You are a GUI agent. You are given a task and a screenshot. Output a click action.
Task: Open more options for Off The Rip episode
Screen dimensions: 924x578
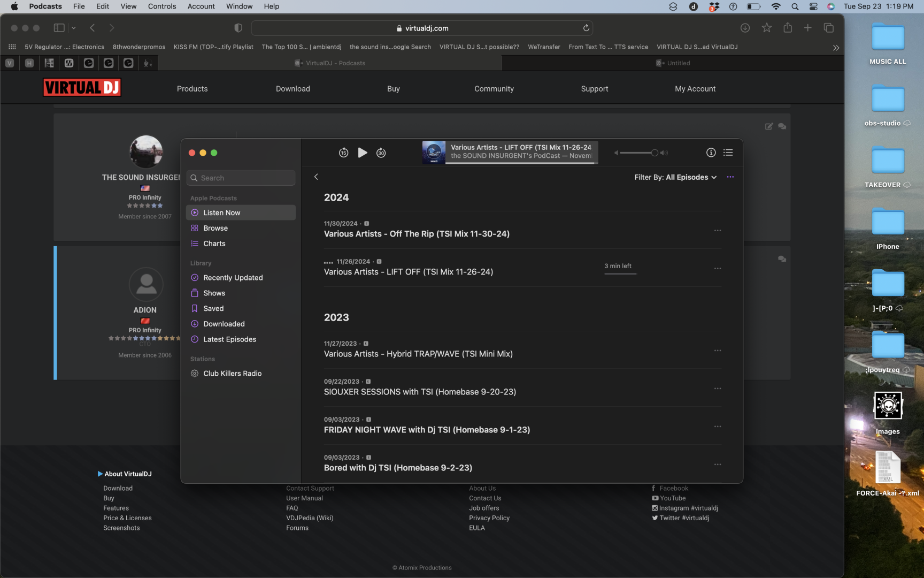pos(718,231)
